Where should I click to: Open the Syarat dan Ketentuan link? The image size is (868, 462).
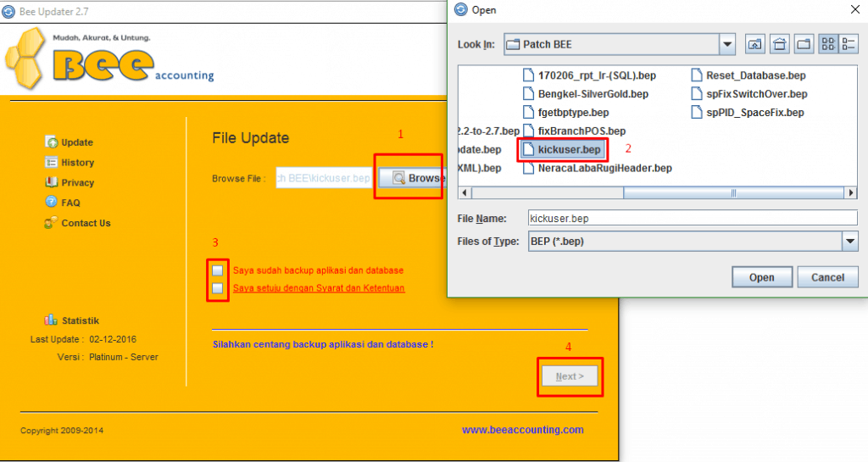(x=319, y=288)
